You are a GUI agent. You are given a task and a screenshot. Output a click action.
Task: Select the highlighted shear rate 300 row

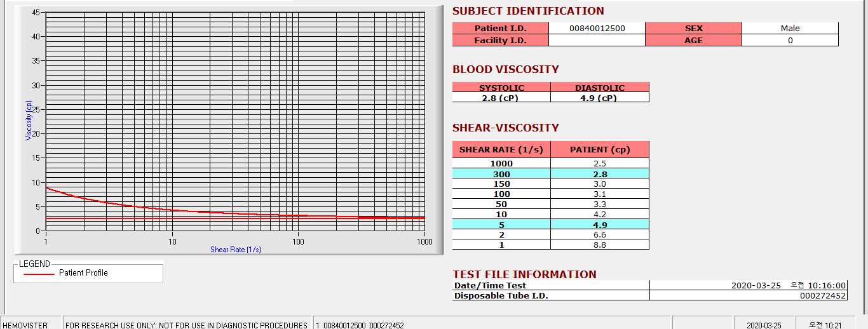point(550,174)
